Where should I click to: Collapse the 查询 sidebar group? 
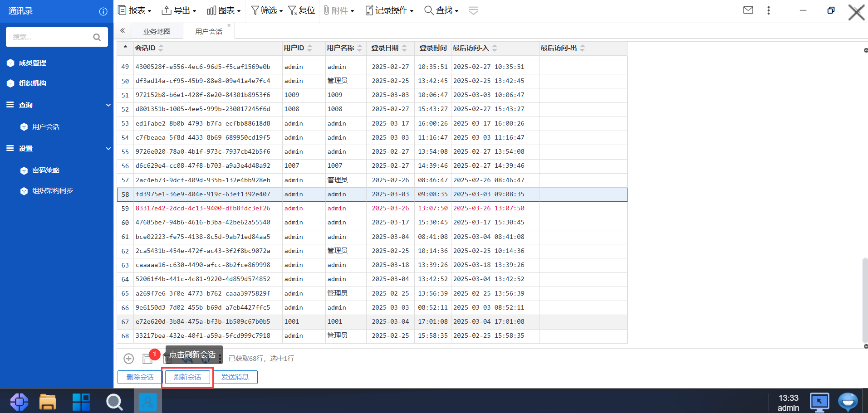tap(108, 105)
